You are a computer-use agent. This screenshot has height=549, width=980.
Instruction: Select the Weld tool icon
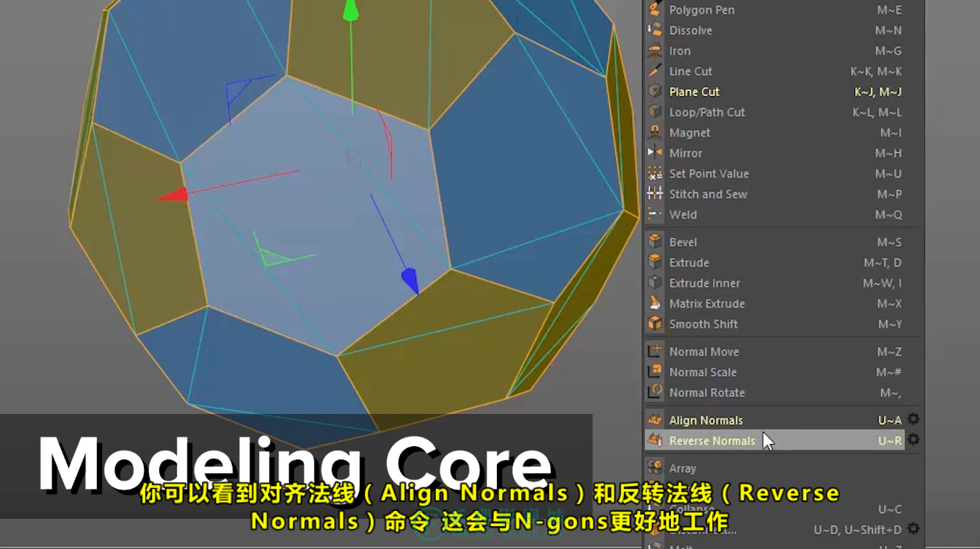[x=655, y=215]
